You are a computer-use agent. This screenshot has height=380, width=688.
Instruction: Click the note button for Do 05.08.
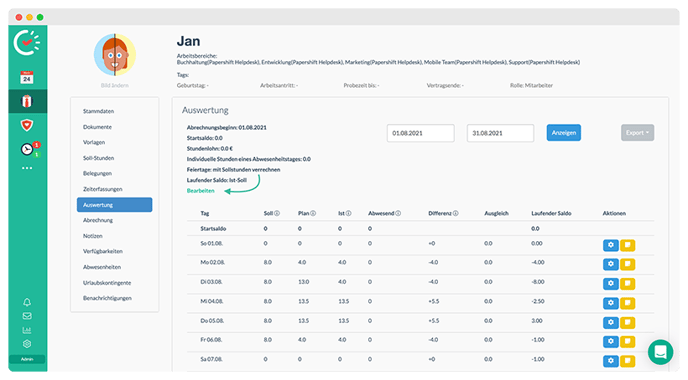pyautogui.click(x=627, y=323)
